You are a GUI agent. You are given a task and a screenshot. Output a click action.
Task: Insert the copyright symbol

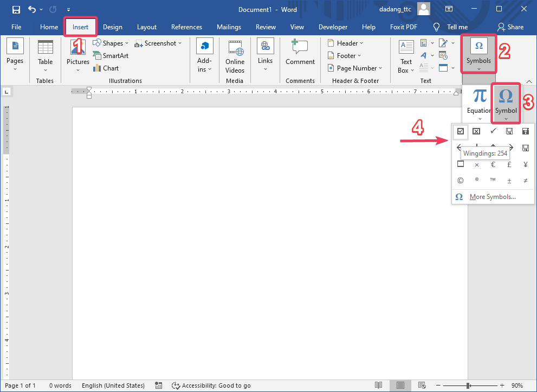[x=460, y=180]
